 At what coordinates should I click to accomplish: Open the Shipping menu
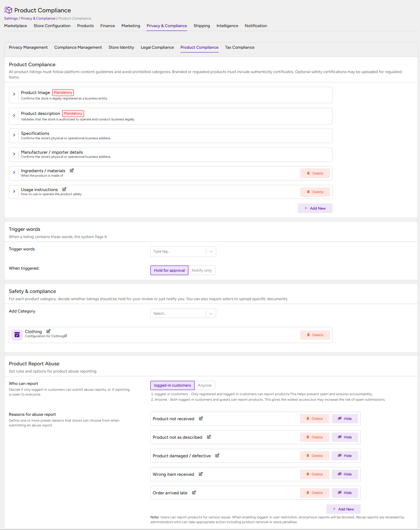tap(202, 26)
